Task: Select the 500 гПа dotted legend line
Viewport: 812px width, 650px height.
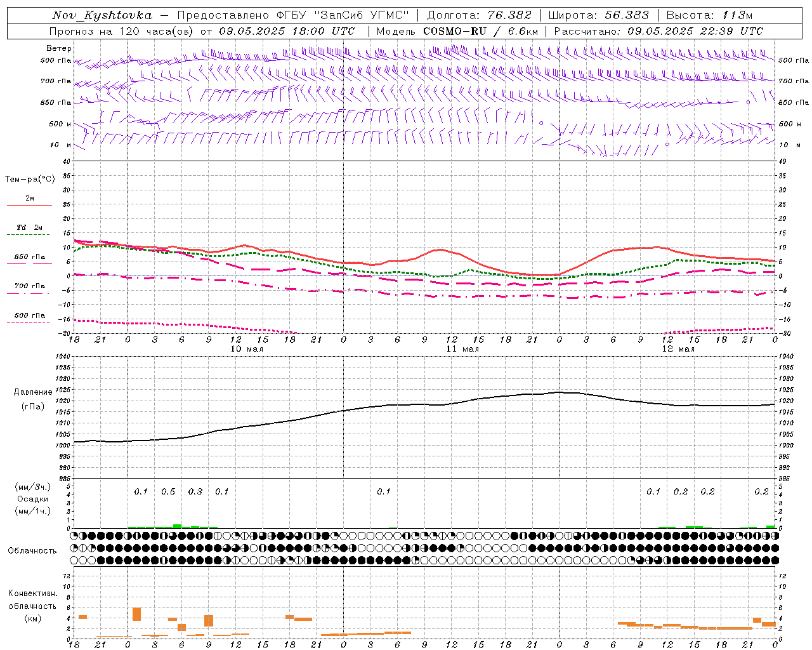Action: pyautogui.click(x=29, y=322)
